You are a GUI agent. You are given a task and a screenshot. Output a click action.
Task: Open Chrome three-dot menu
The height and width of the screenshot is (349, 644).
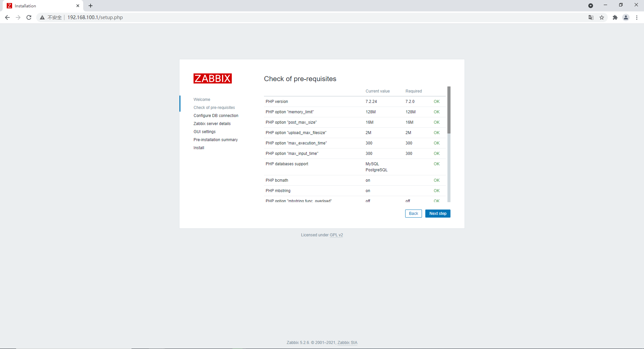[637, 17]
